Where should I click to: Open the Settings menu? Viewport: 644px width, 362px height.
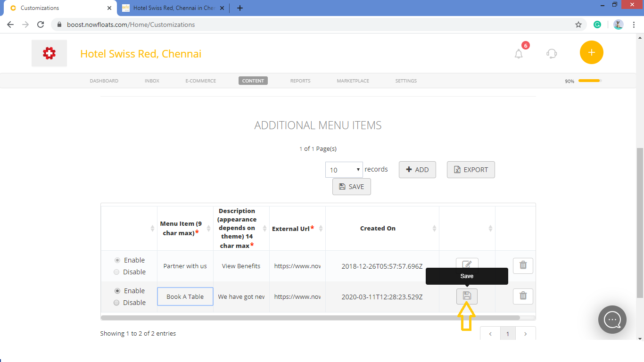pos(406,81)
